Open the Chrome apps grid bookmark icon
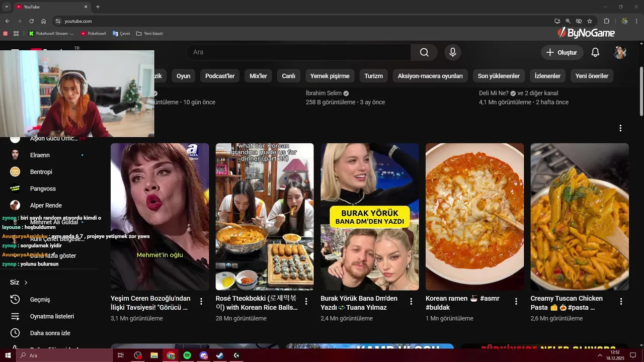This screenshot has width=644, height=362. point(16,34)
